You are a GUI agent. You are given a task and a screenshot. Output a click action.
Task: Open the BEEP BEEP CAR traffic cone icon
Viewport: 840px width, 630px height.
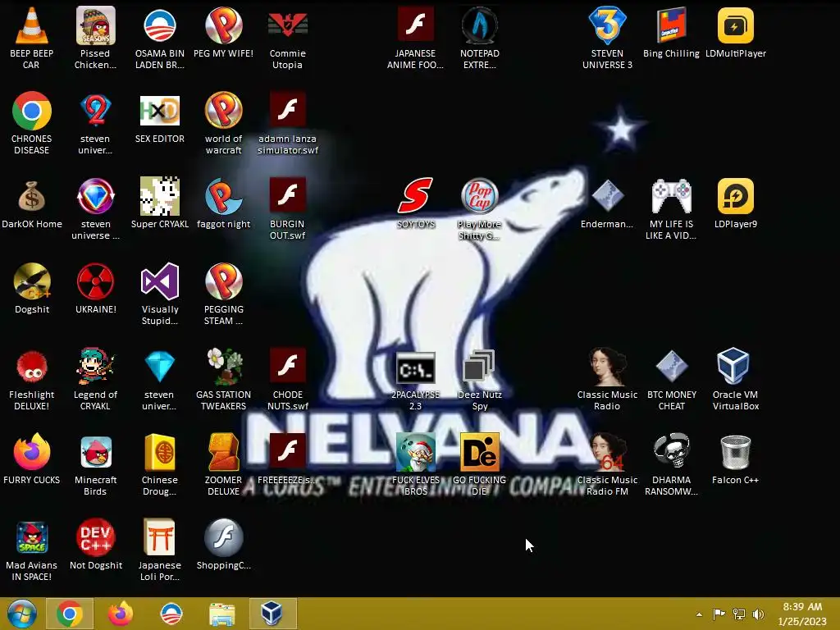pyautogui.click(x=32, y=25)
